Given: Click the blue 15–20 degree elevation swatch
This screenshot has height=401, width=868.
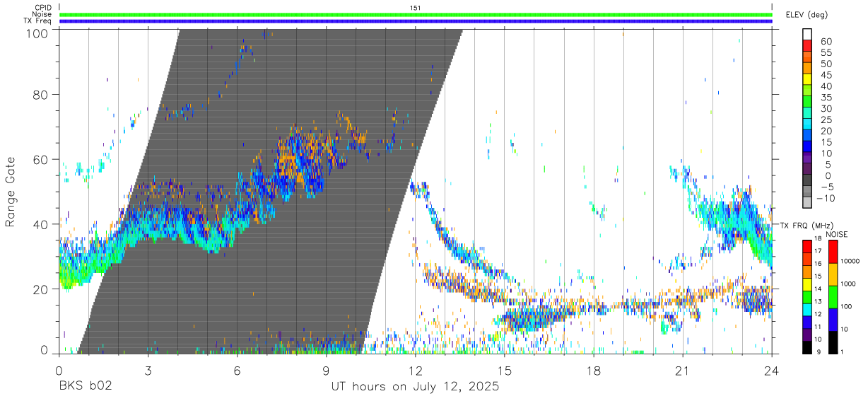Looking at the screenshot, I should [808, 136].
